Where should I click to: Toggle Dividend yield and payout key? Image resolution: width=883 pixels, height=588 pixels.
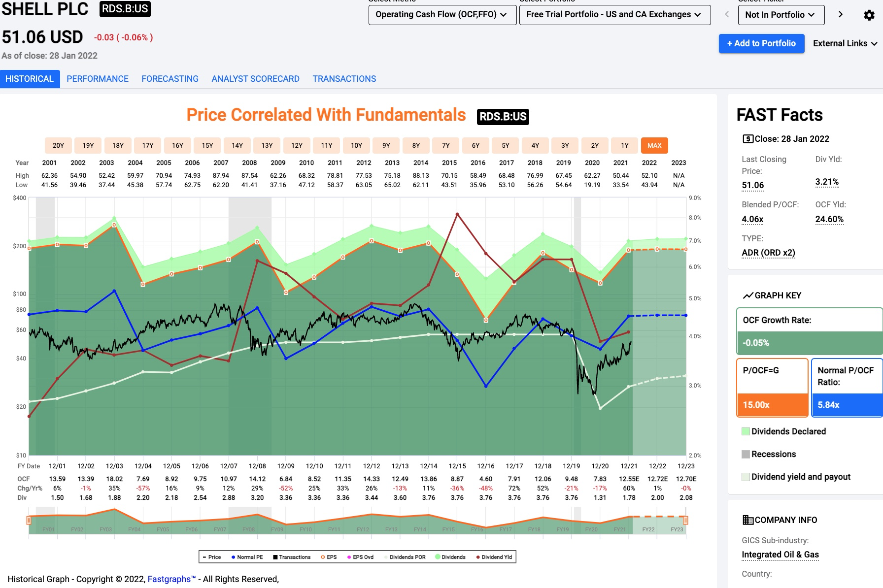[796, 477]
